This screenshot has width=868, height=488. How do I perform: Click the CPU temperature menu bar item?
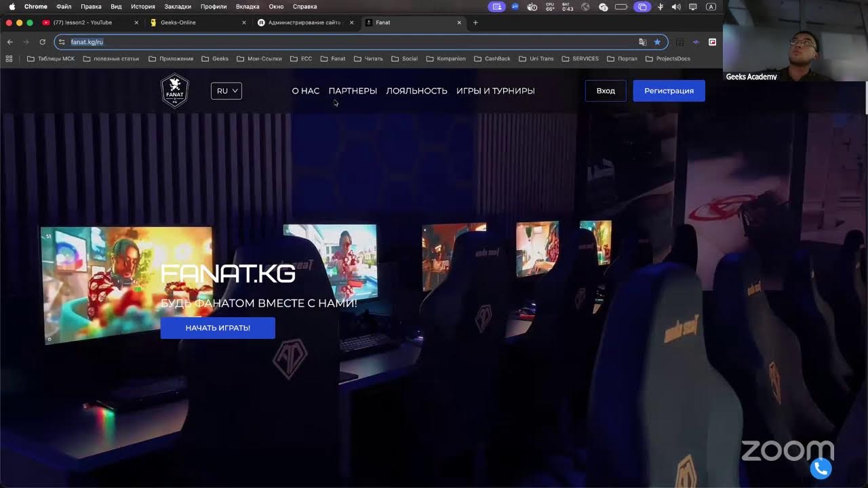[x=550, y=7]
